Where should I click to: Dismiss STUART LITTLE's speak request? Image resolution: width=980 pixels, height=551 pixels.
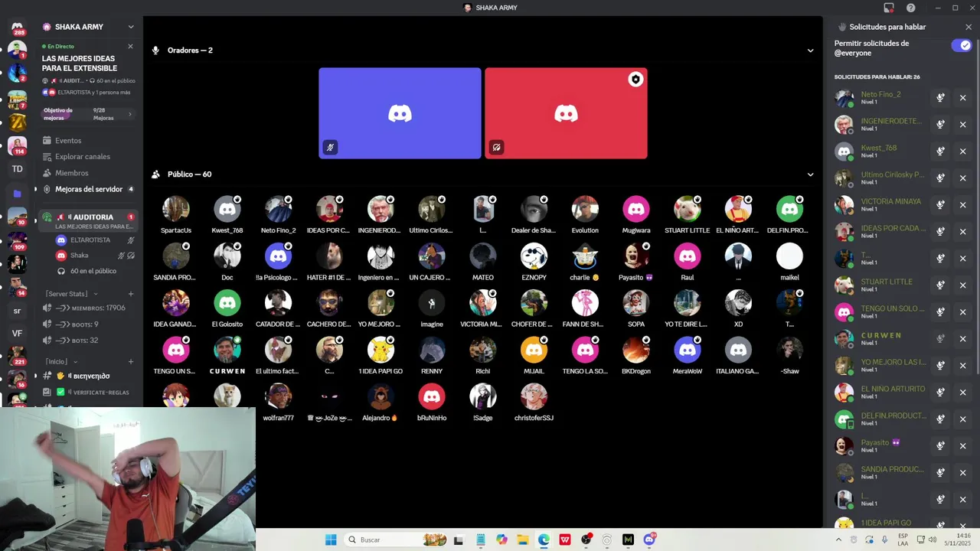(963, 285)
